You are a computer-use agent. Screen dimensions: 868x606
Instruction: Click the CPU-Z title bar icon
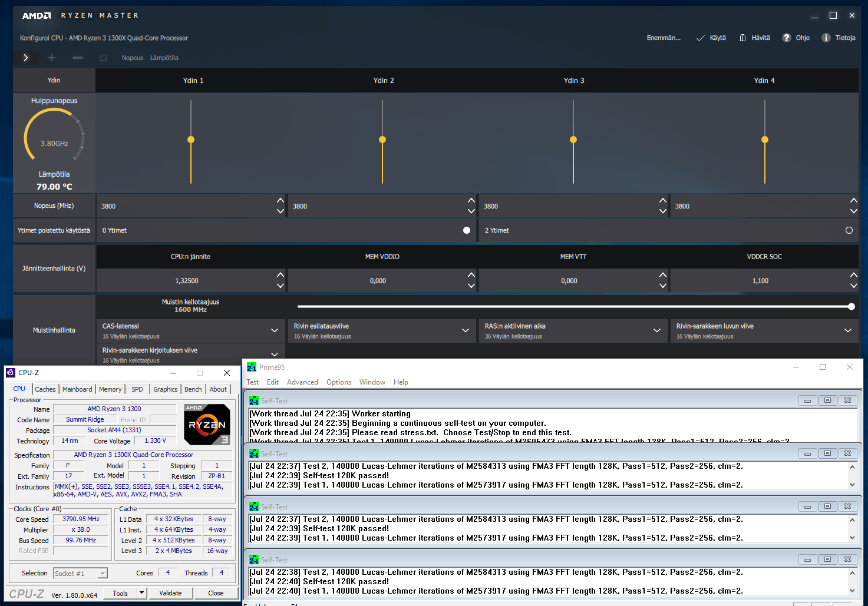[x=11, y=373]
